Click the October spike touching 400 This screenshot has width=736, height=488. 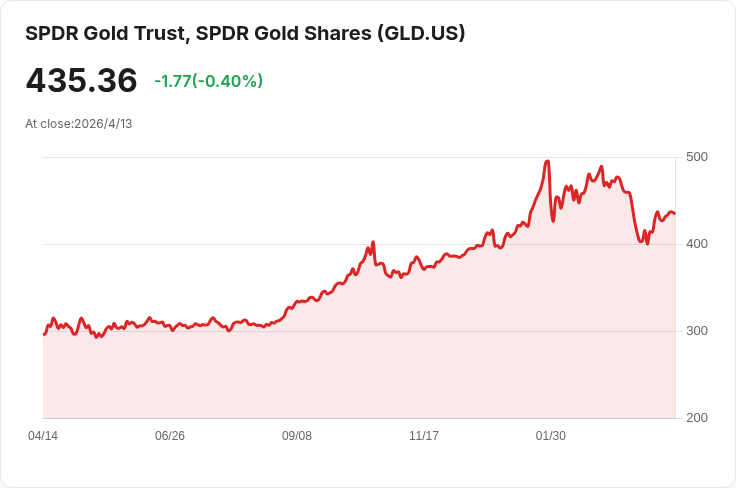pos(373,243)
